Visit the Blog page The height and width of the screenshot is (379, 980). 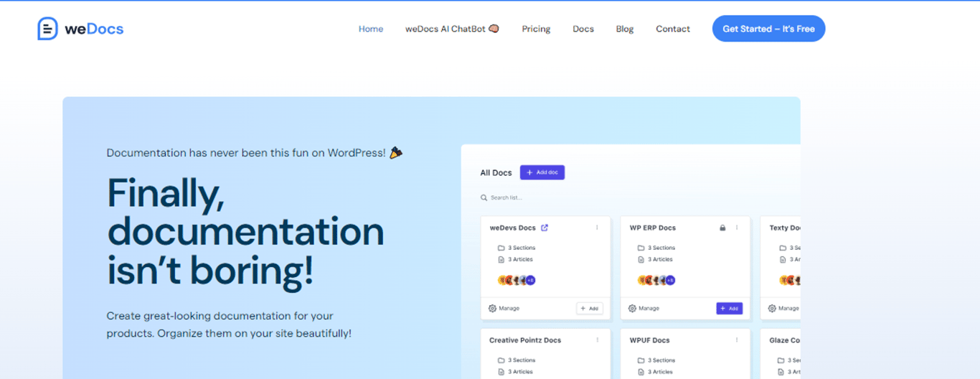pyautogui.click(x=625, y=29)
